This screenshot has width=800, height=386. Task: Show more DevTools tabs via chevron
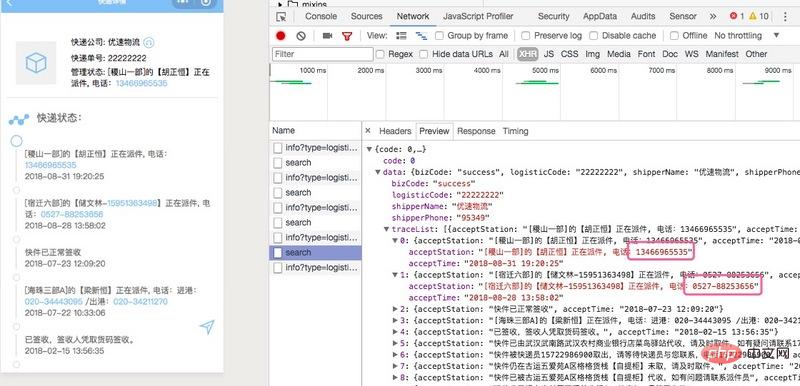[x=713, y=16]
